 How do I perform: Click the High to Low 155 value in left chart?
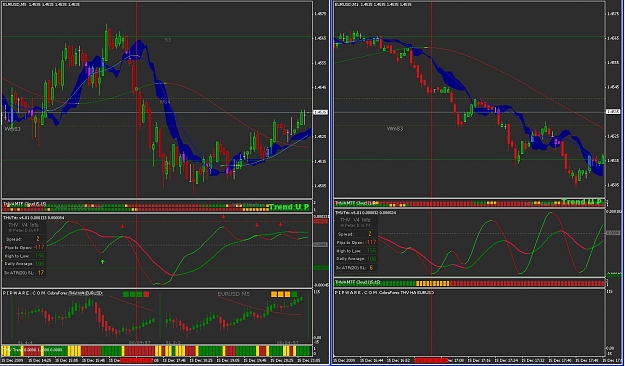(39, 256)
